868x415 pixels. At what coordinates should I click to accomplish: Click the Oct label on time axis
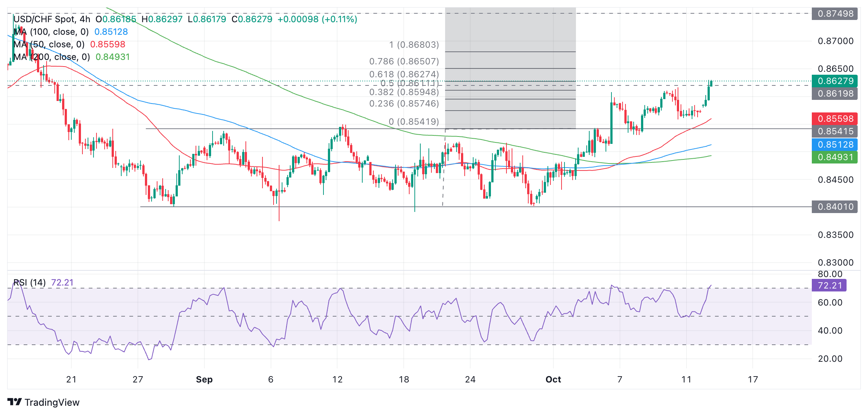553,379
